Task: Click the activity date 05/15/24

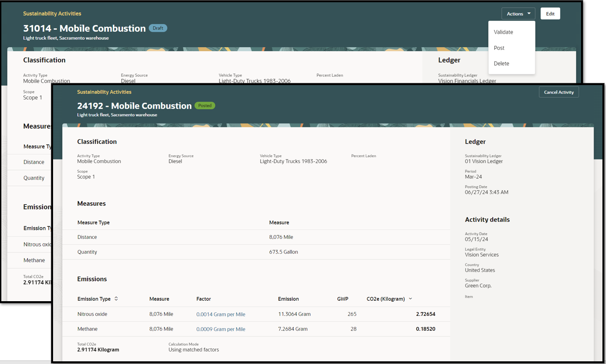Action: point(476,239)
